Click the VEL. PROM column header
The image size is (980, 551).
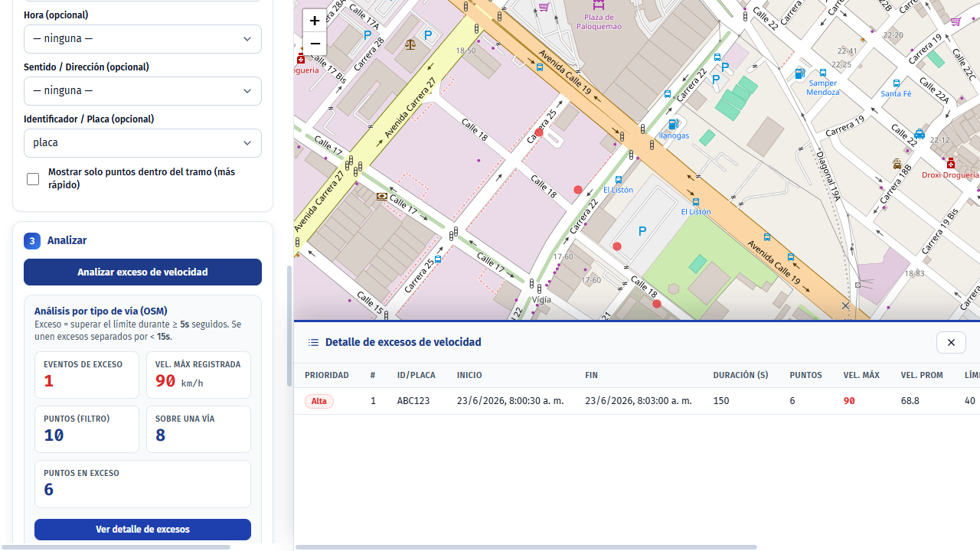[x=922, y=375]
